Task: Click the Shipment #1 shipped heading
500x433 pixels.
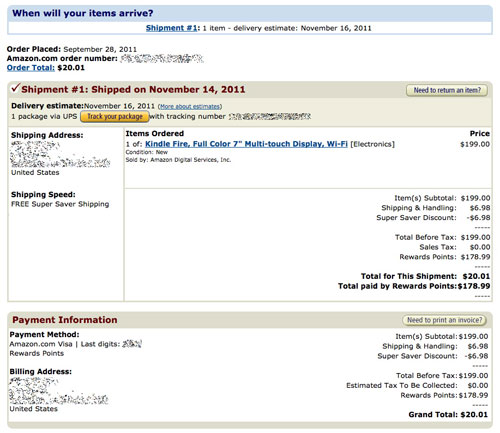Action: (x=133, y=90)
